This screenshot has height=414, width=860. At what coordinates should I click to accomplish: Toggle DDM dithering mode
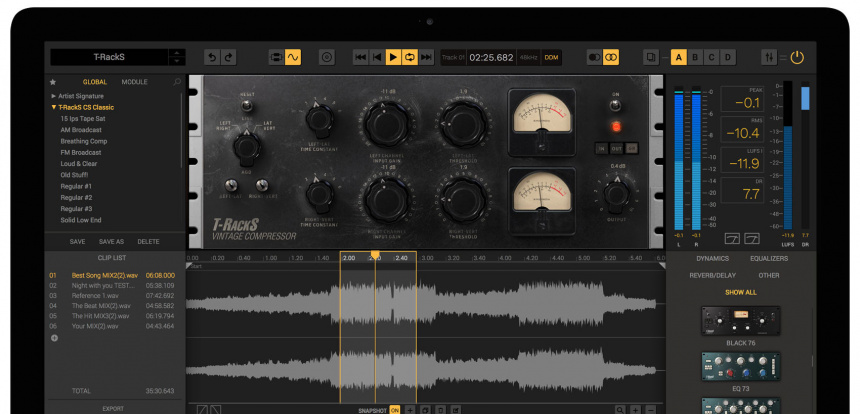(551, 57)
